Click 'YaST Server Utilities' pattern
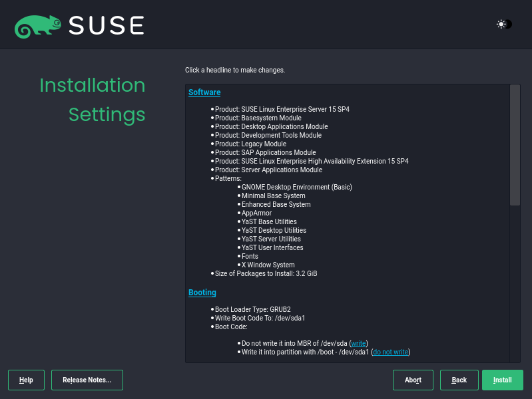Screen dimensions: 532x399 click(x=271, y=239)
